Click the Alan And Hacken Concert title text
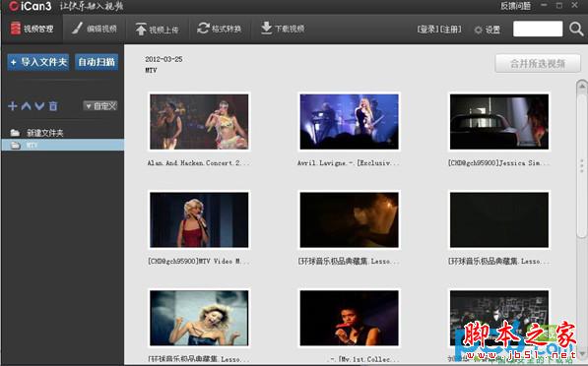 (x=198, y=163)
